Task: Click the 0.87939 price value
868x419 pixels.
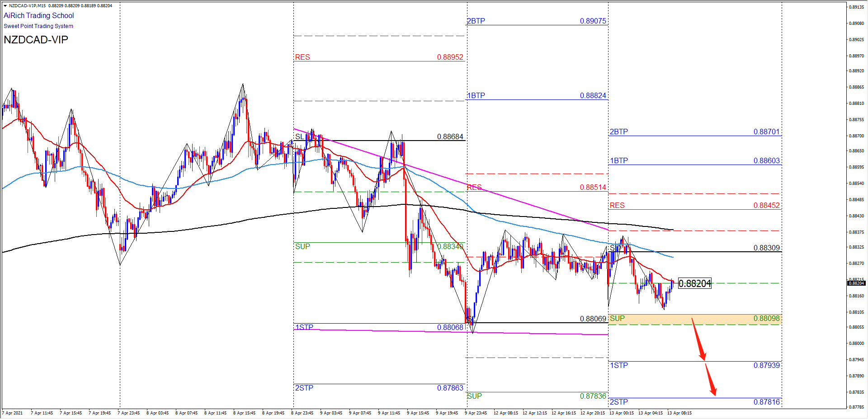Action: [767, 365]
